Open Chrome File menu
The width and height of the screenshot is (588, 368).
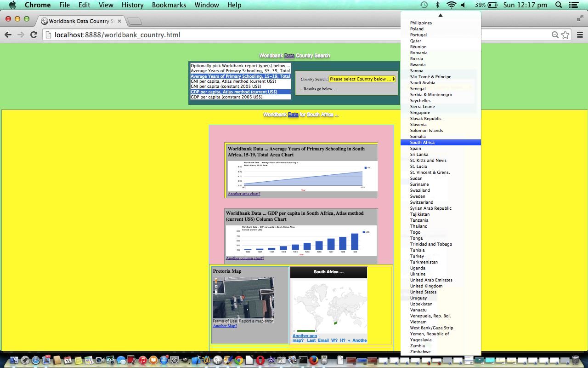point(65,5)
